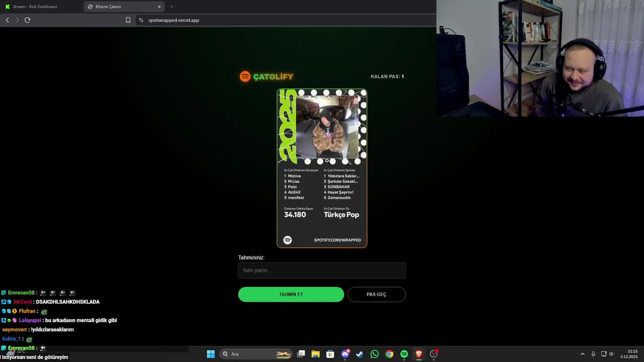Click the taskbar search box Ara

coord(257,354)
